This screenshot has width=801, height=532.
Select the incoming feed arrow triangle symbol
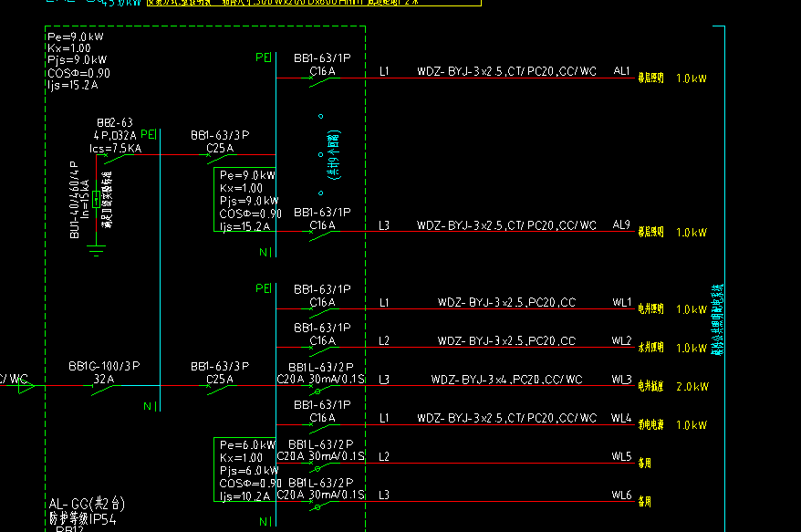(x=26, y=387)
